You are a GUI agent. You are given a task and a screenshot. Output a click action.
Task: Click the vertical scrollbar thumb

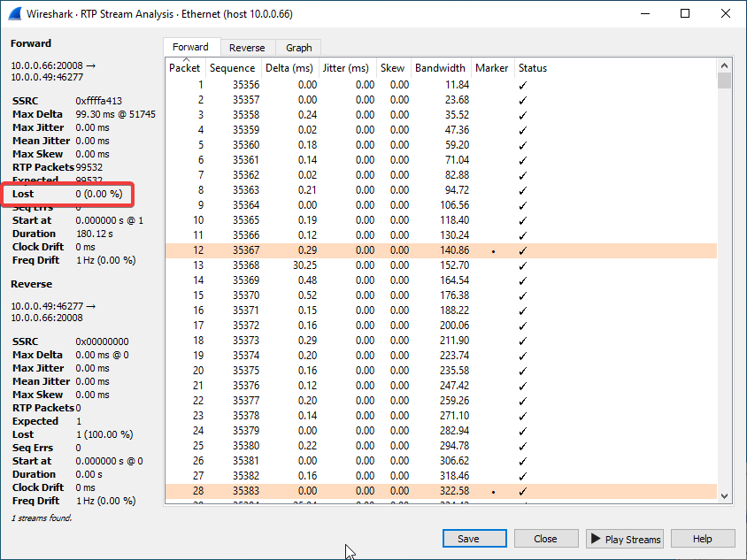(724, 81)
